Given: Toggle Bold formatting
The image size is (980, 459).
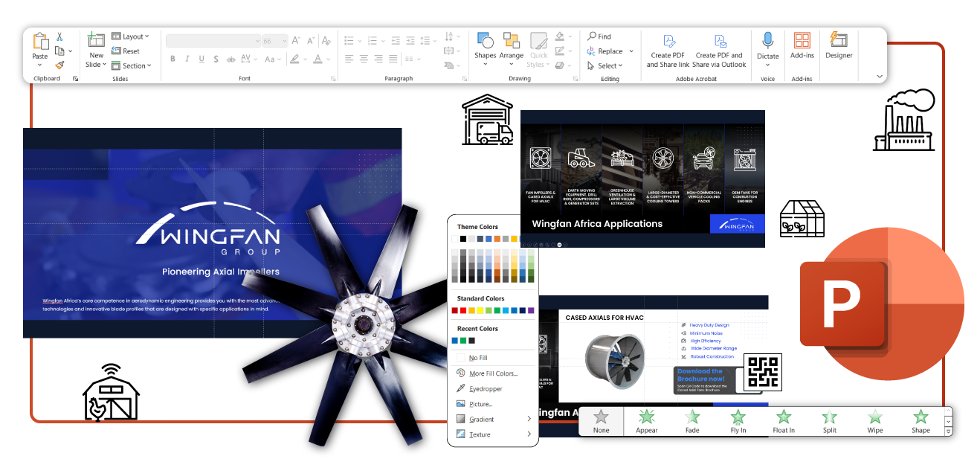Looking at the screenshot, I should [173, 59].
